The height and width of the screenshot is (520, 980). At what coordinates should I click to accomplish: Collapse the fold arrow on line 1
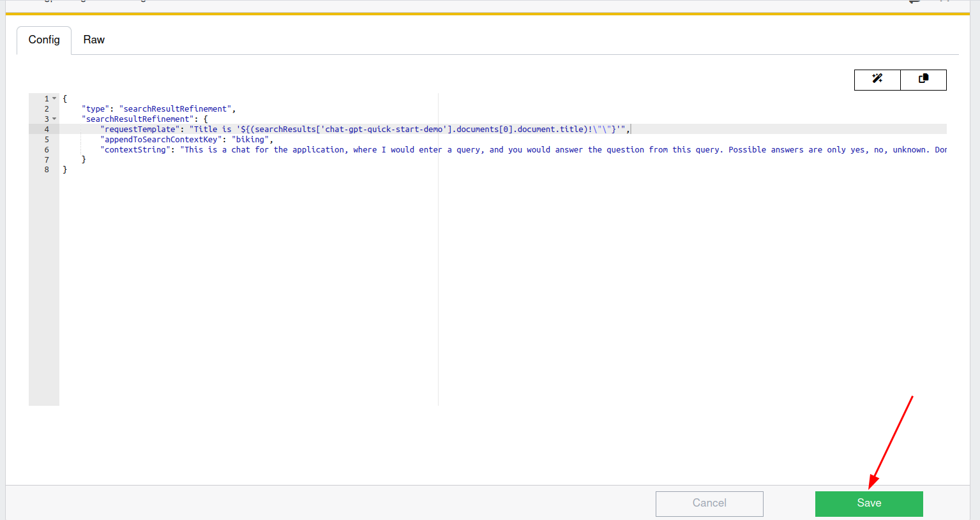pyautogui.click(x=54, y=98)
